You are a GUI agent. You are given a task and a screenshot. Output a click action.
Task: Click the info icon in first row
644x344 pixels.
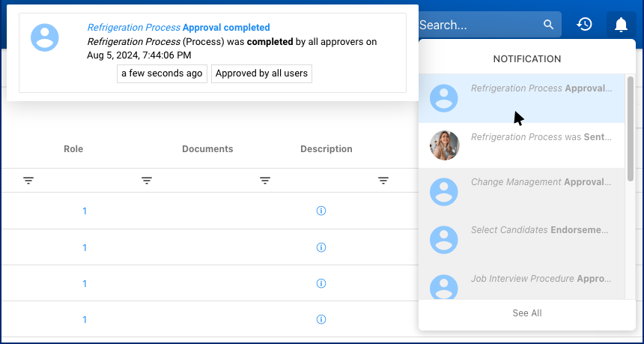click(x=321, y=211)
